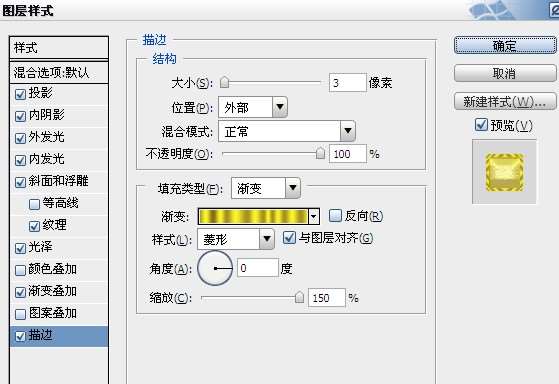Open the gradient picker dropdown arrow
Image resolution: width=559 pixels, height=384 pixels.
(x=313, y=216)
